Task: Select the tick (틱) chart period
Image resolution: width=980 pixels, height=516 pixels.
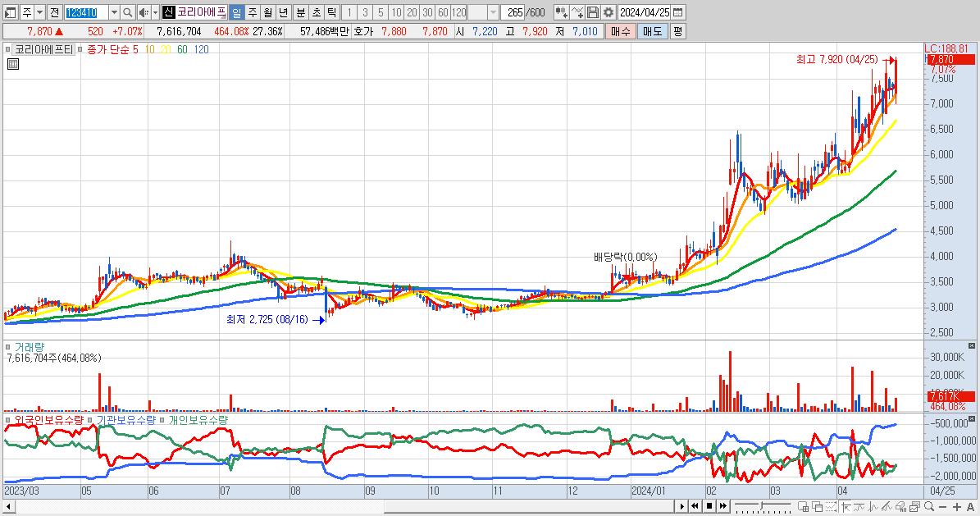Action: pos(332,12)
